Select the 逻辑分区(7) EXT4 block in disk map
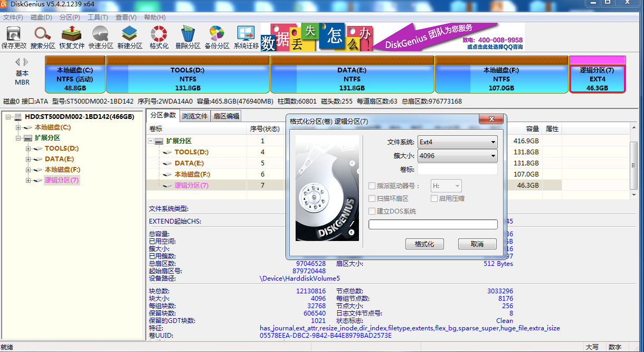This screenshot has width=644, height=352. click(x=597, y=75)
